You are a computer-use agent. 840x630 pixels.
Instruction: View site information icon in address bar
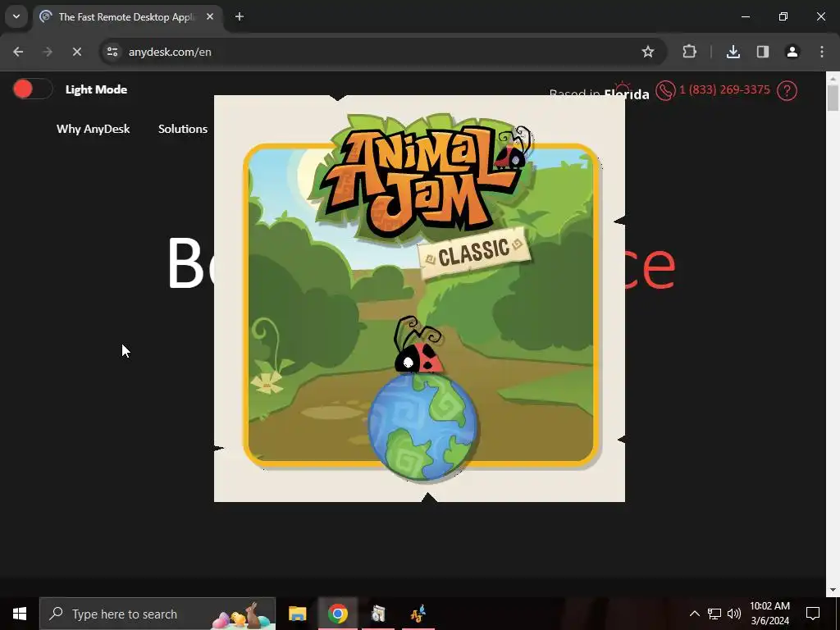coord(112,52)
